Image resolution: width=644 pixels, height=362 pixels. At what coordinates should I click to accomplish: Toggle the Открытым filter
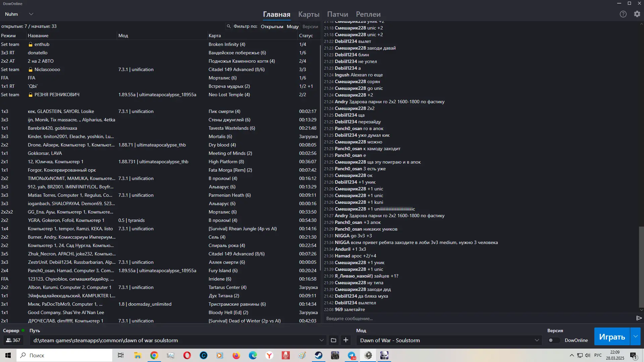(272, 26)
